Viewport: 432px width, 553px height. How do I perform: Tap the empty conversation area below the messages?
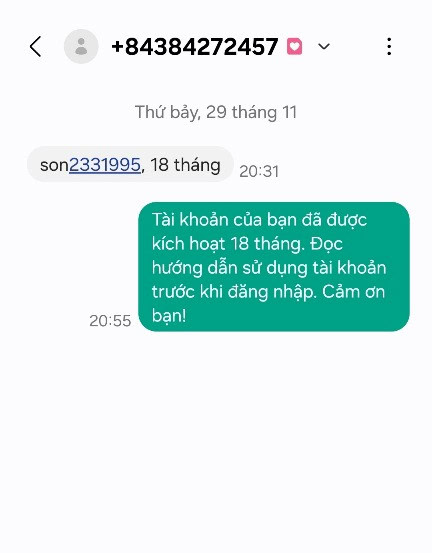click(x=216, y=441)
